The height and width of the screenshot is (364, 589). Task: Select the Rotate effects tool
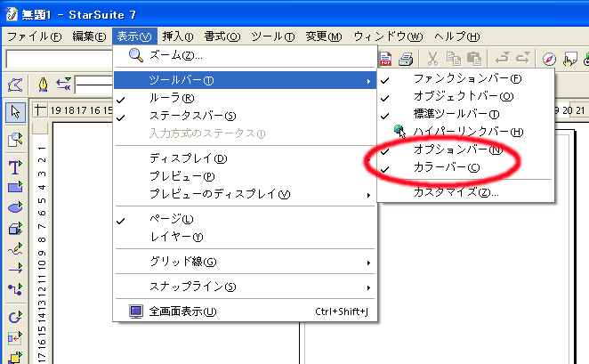[15, 318]
